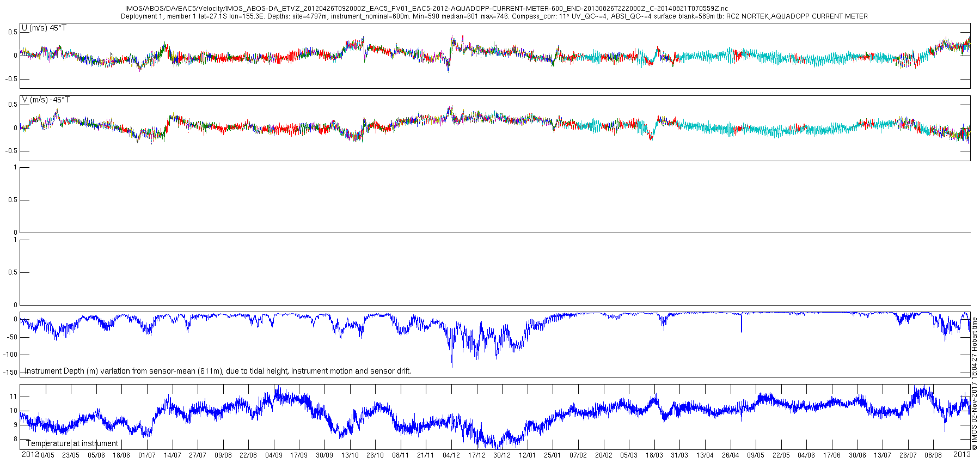Click the '04/09' date tick label
The image size is (980, 463).
click(x=274, y=455)
